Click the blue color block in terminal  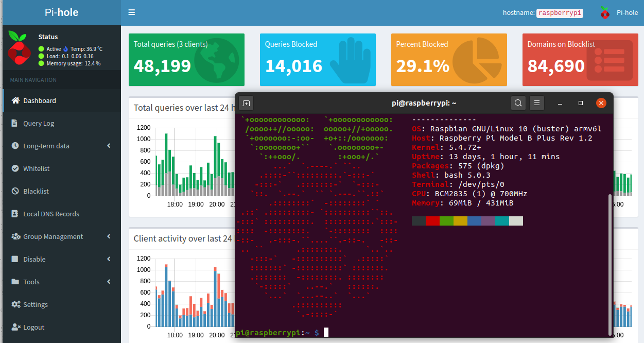[x=474, y=221]
